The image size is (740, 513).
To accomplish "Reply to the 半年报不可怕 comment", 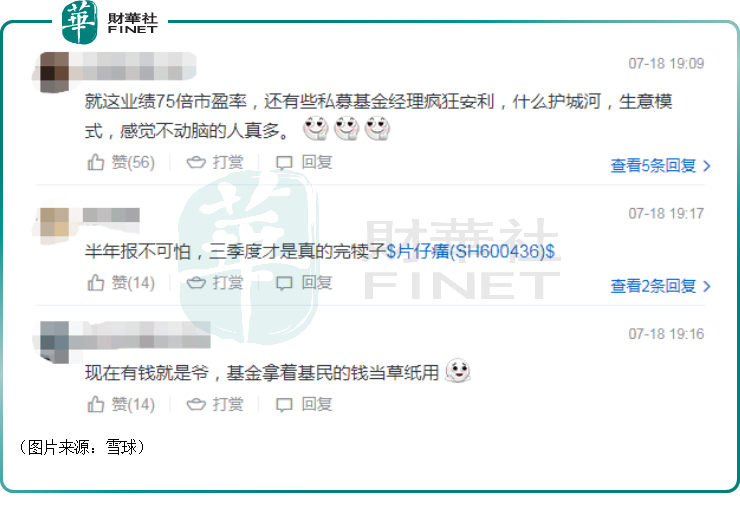I will 304,283.
